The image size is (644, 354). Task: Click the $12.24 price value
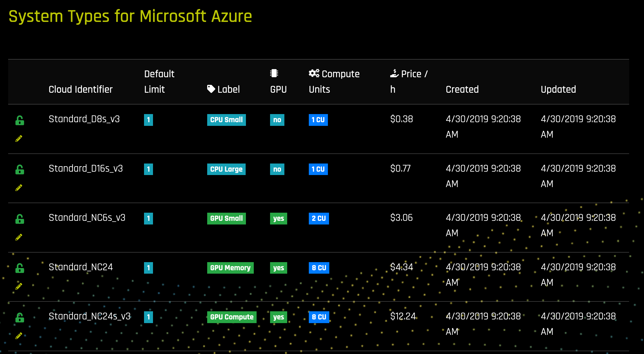click(403, 316)
